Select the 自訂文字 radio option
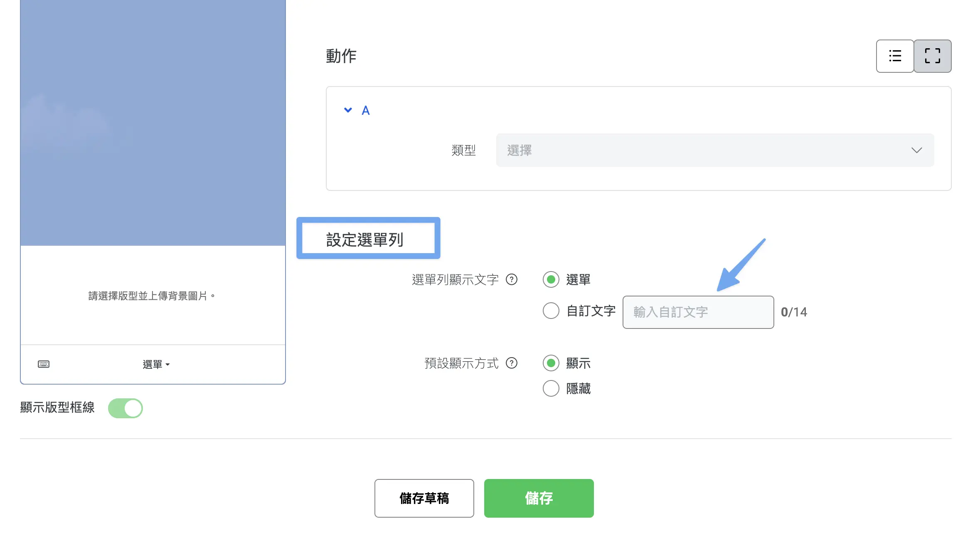 [x=551, y=311]
